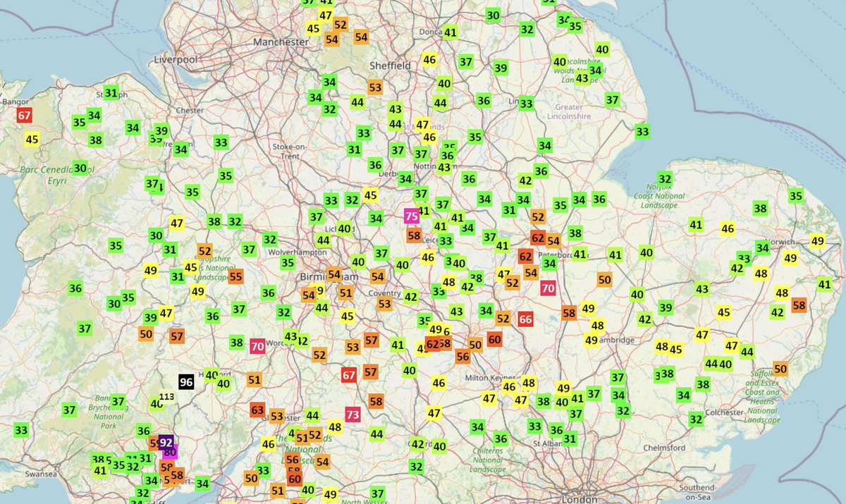
Task: Click the 70 marker south of Peterborough
Action: point(548,288)
